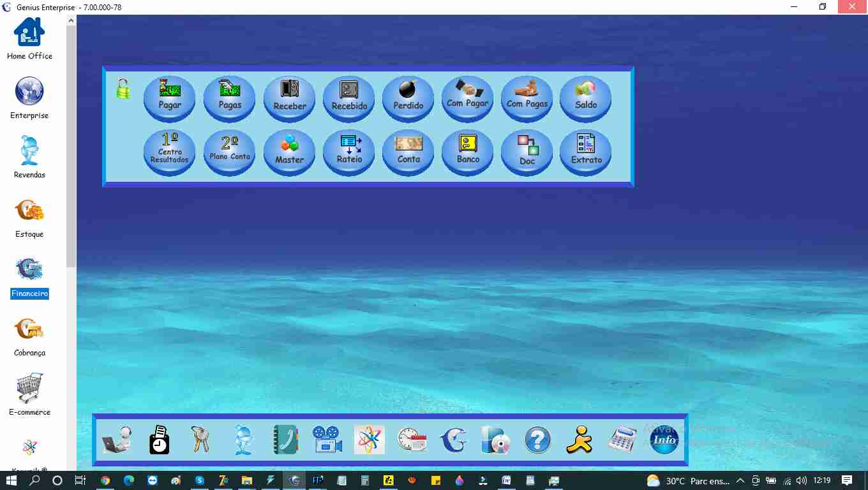This screenshot has width=868, height=490.
Task: Click the Info globe icon
Action: [664, 440]
